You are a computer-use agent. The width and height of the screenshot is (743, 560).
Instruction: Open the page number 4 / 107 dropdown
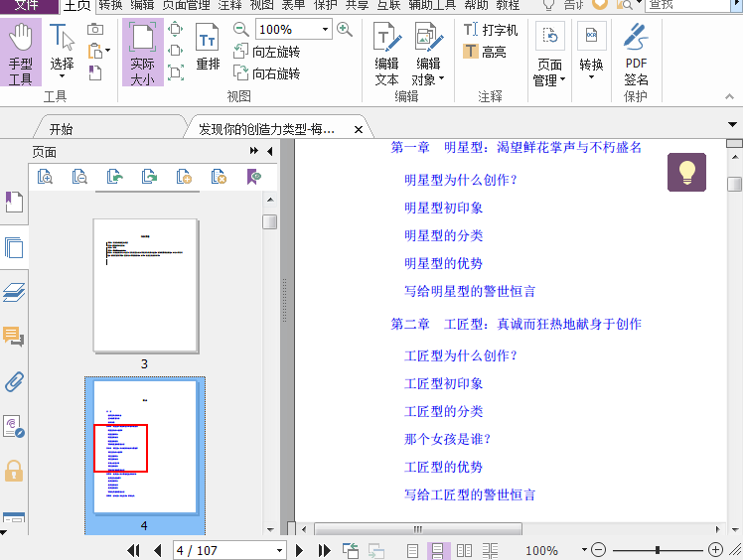pos(279,550)
